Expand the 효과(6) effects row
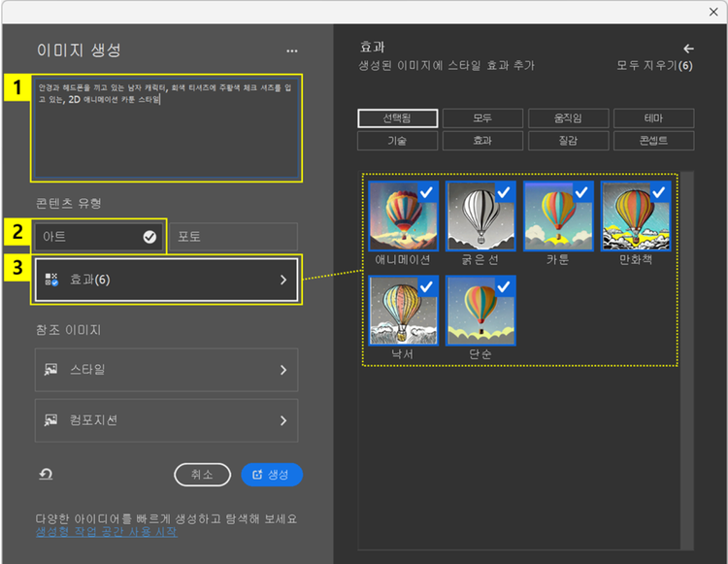The image size is (728, 564). 166,280
